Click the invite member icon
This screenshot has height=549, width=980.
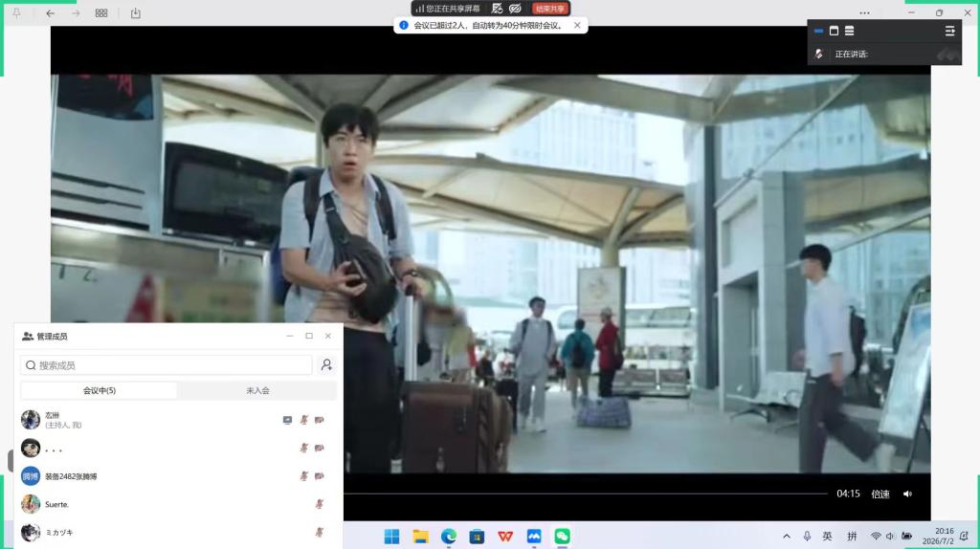[x=326, y=364]
